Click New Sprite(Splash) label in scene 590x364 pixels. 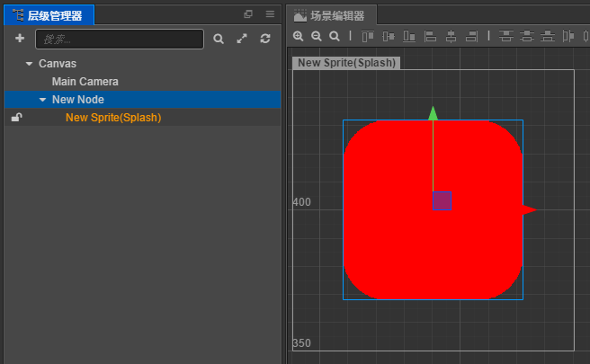click(346, 63)
